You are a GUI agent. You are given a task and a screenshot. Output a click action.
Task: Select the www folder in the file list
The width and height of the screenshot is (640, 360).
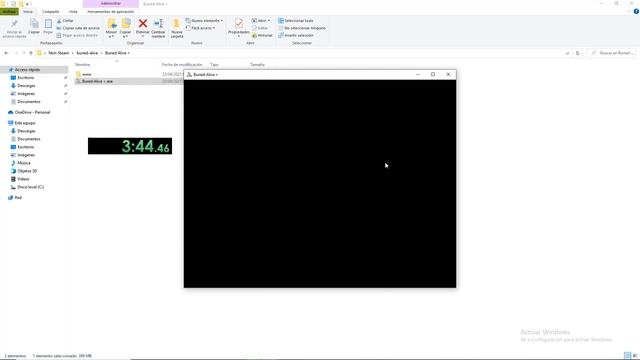tap(87, 74)
